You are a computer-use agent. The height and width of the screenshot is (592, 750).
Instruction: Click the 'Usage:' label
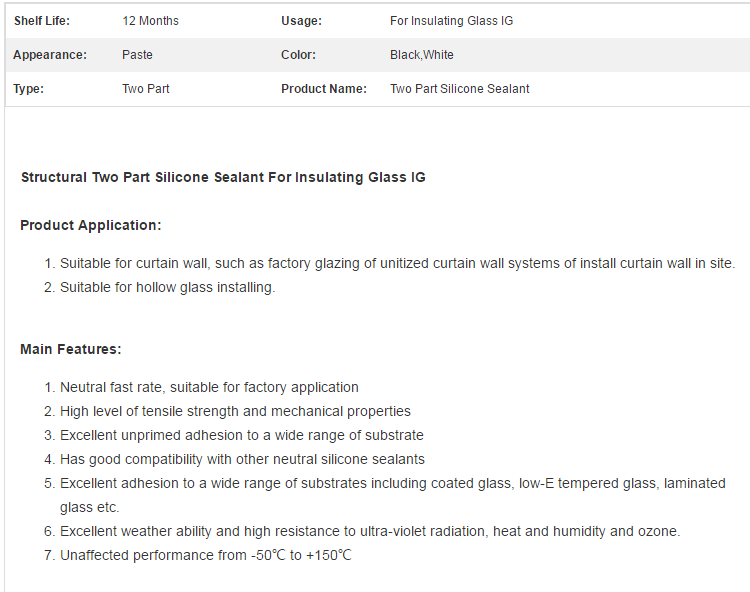click(301, 21)
